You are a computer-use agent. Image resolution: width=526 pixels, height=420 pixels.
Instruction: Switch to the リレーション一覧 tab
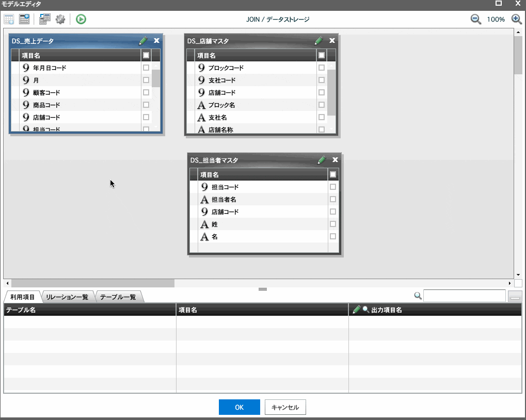[68, 296]
